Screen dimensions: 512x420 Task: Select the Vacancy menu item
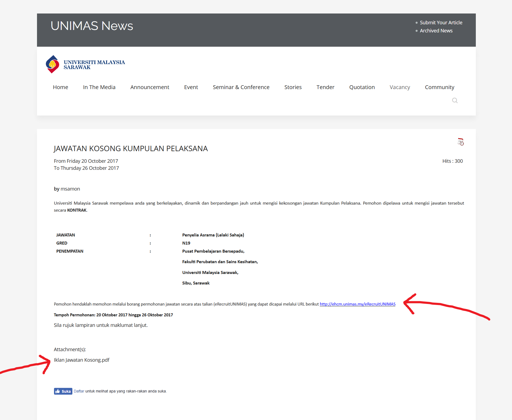tap(400, 87)
